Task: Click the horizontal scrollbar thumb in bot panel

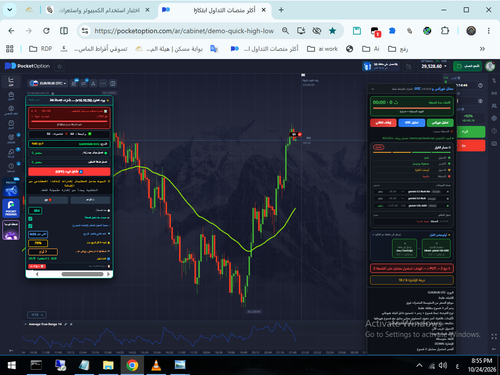Action: pyautogui.click(x=82, y=274)
